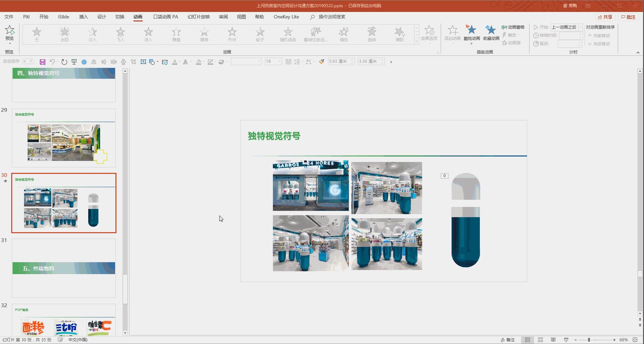Click the zoom slider in status bar
Viewport: 644px width, 344px height.
click(589, 340)
